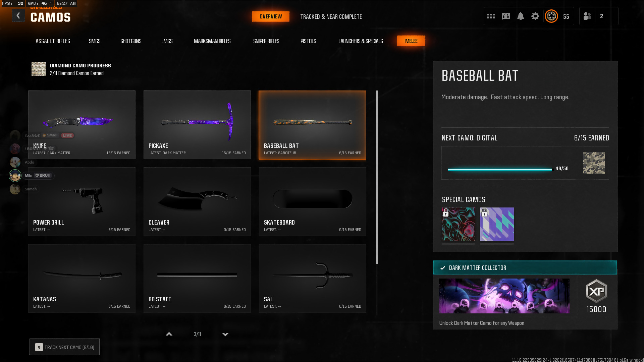The width and height of the screenshot is (644, 362).
Task: Go to next page with down chevron
Action: click(x=225, y=334)
